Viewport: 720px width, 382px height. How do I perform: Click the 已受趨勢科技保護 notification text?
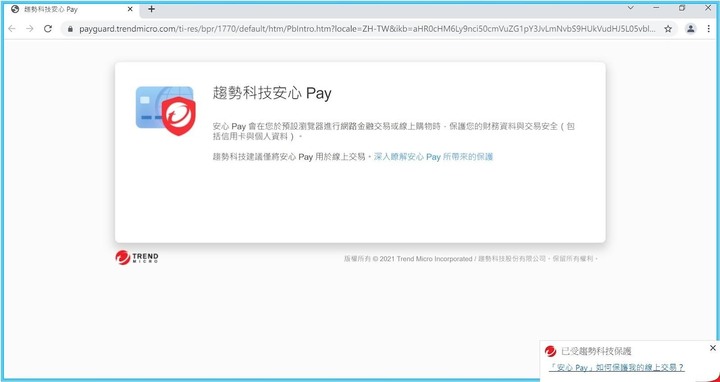[596, 352]
